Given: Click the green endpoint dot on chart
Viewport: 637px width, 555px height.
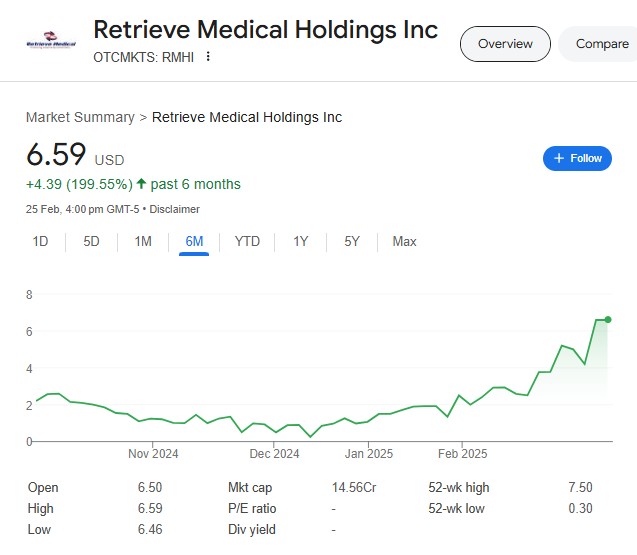Looking at the screenshot, I should pyautogui.click(x=608, y=320).
